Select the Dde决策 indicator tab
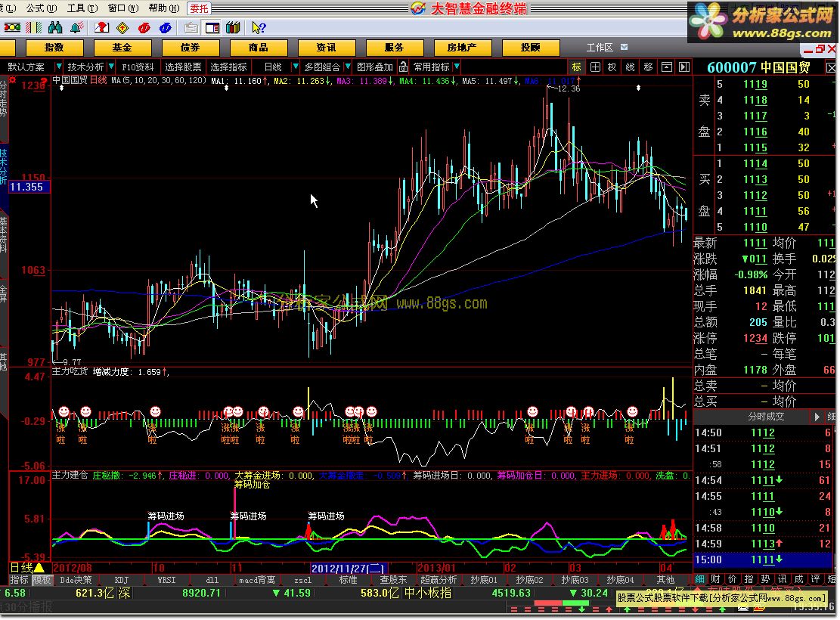Viewport: 840px width, 620px height. tap(76, 580)
